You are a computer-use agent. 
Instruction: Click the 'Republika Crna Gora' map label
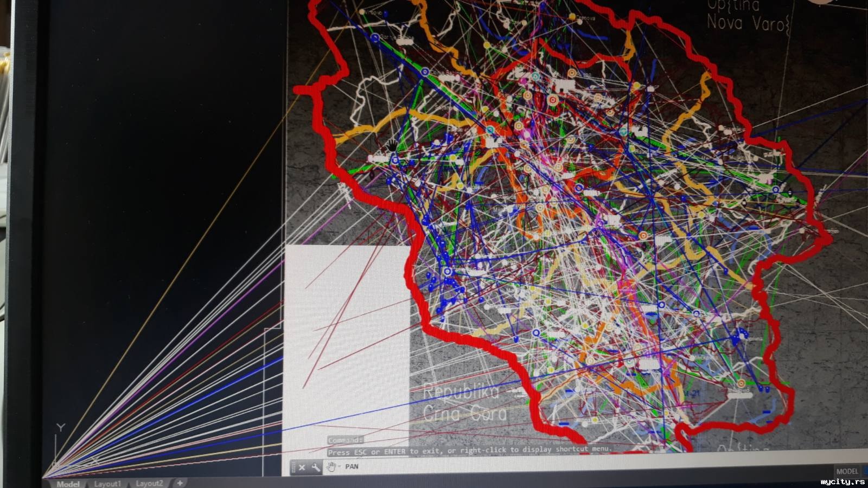(x=464, y=402)
